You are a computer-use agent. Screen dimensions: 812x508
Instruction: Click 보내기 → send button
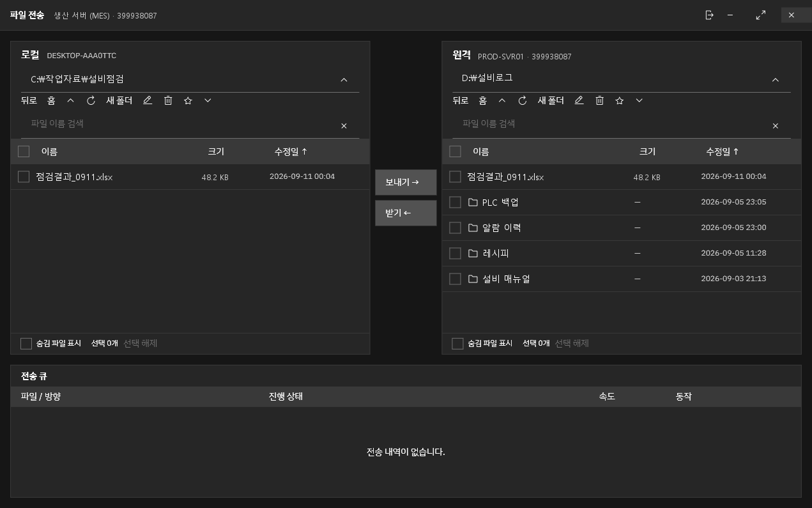pyautogui.click(x=406, y=182)
